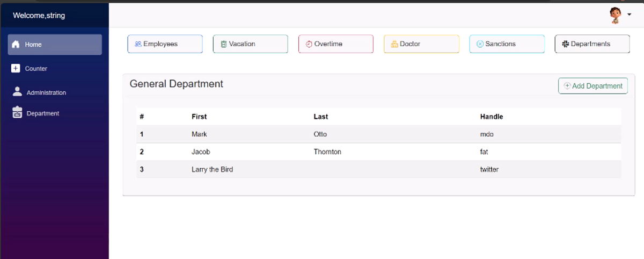
Task: Select the Sanctions button
Action: pyautogui.click(x=507, y=44)
